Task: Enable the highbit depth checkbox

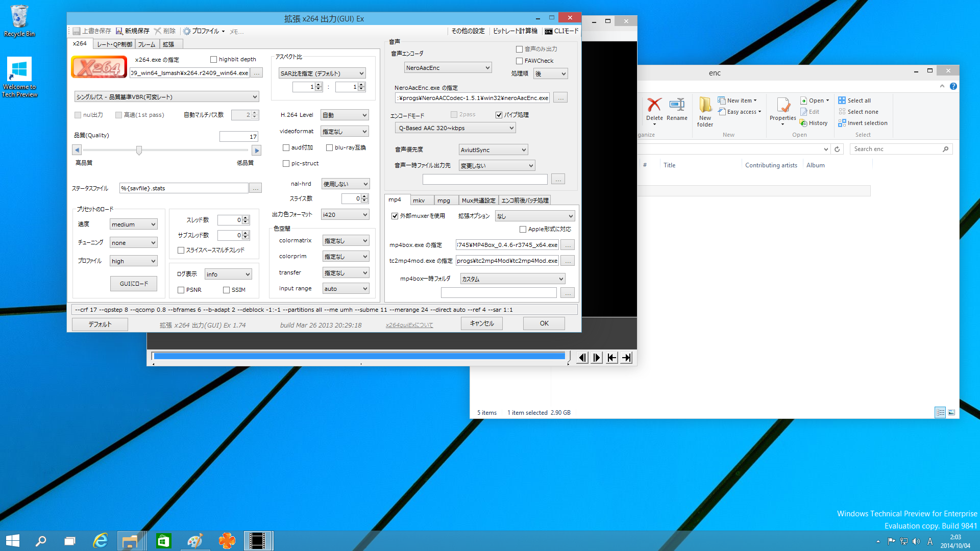Action: point(214,59)
